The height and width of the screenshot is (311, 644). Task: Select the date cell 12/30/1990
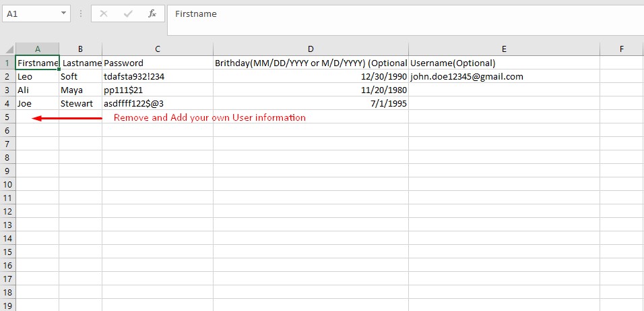[x=311, y=76]
